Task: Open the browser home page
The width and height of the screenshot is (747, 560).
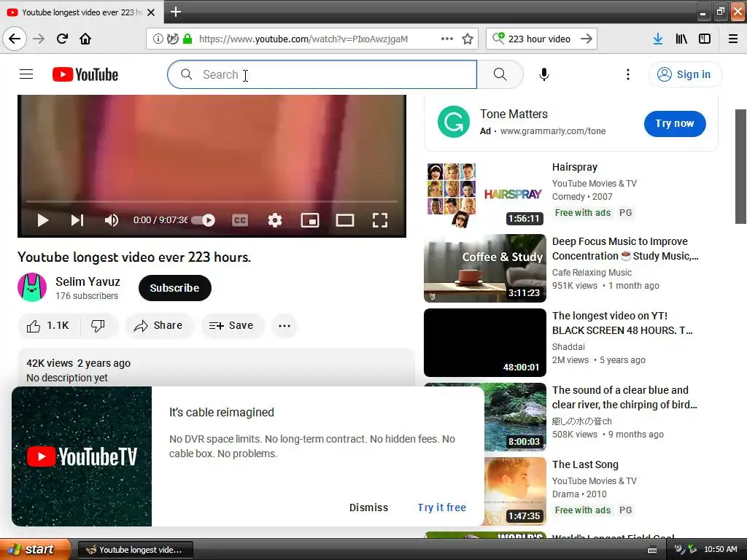Action: click(x=85, y=39)
